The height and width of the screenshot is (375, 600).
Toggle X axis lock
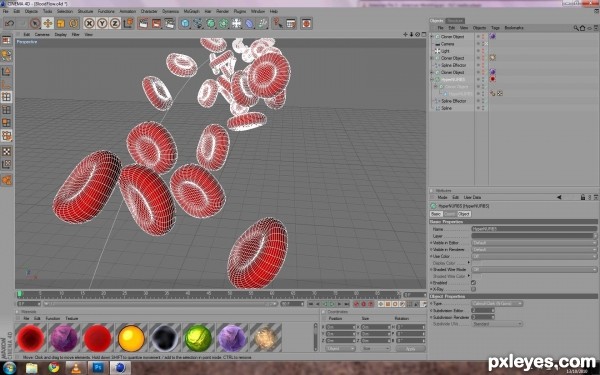(89, 24)
